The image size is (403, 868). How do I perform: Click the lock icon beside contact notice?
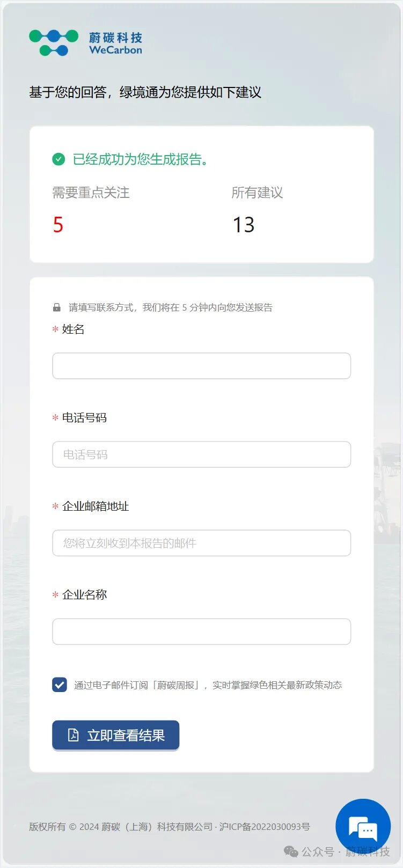[x=57, y=307]
